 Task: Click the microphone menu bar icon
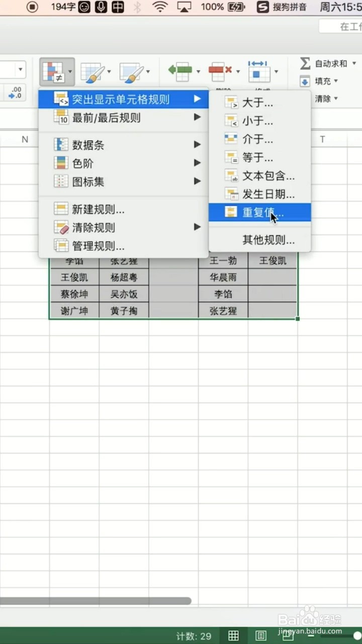click(101, 7)
